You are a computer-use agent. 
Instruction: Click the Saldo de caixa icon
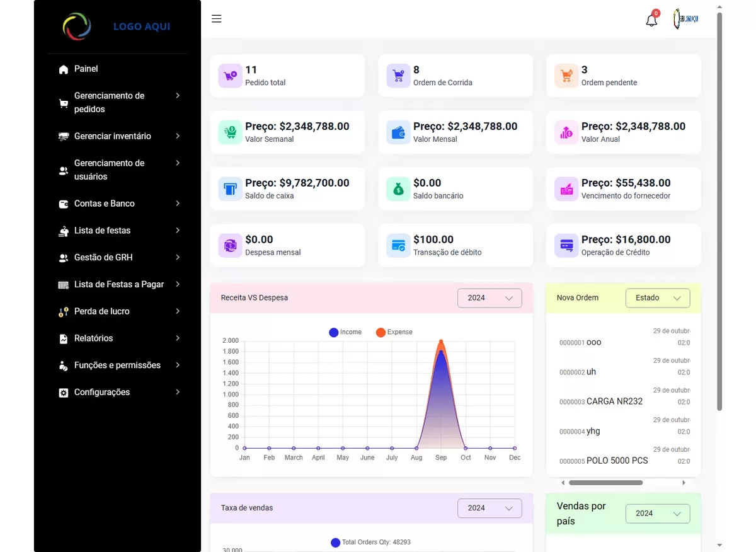[230, 189]
